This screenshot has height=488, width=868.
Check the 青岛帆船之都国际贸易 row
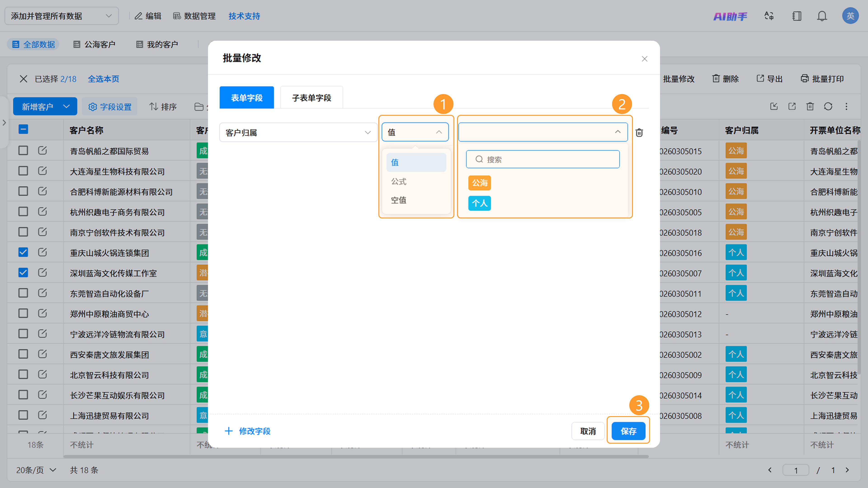coord(23,150)
